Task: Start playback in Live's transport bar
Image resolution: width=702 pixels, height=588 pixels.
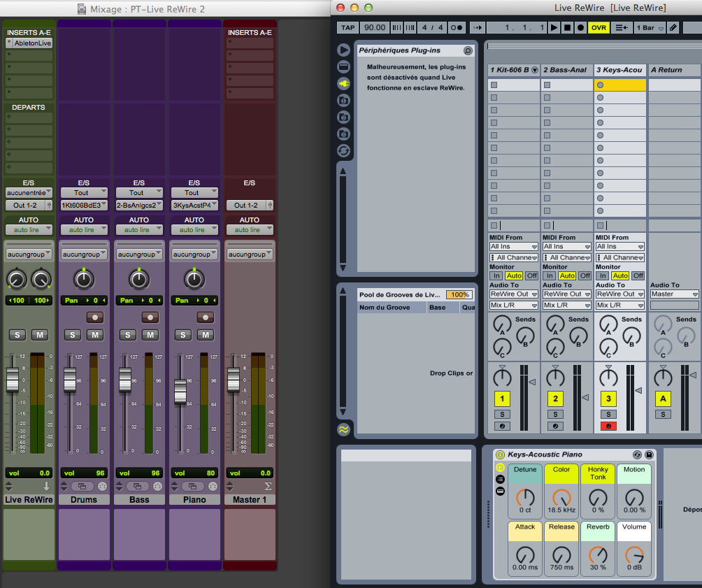Action: tap(554, 28)
